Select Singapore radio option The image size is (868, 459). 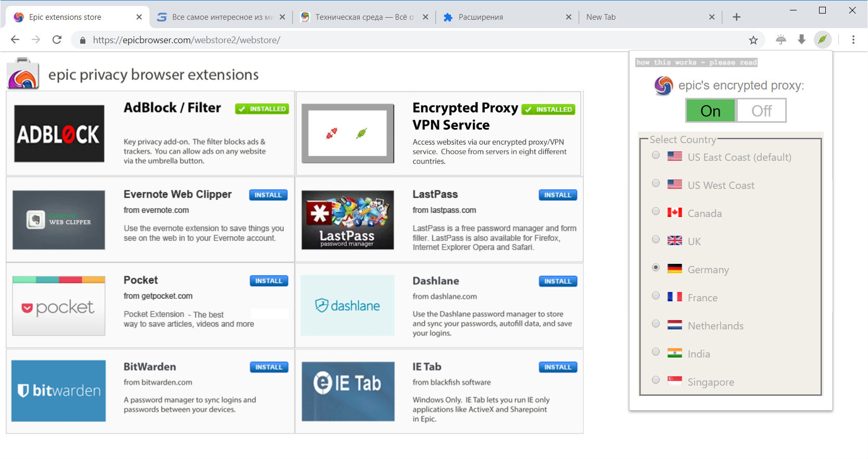(656, 380)
